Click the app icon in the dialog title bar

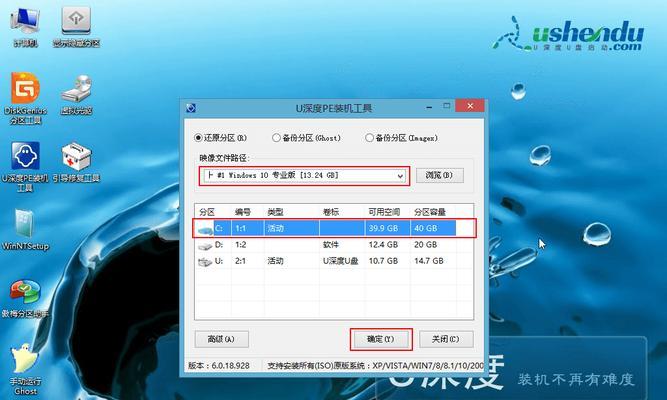[191, 108]
